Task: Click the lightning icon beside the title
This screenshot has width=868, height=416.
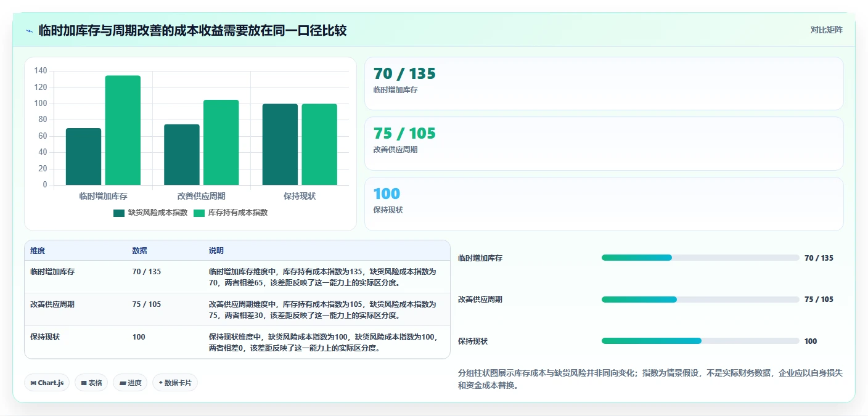Action: click(29, 31)
